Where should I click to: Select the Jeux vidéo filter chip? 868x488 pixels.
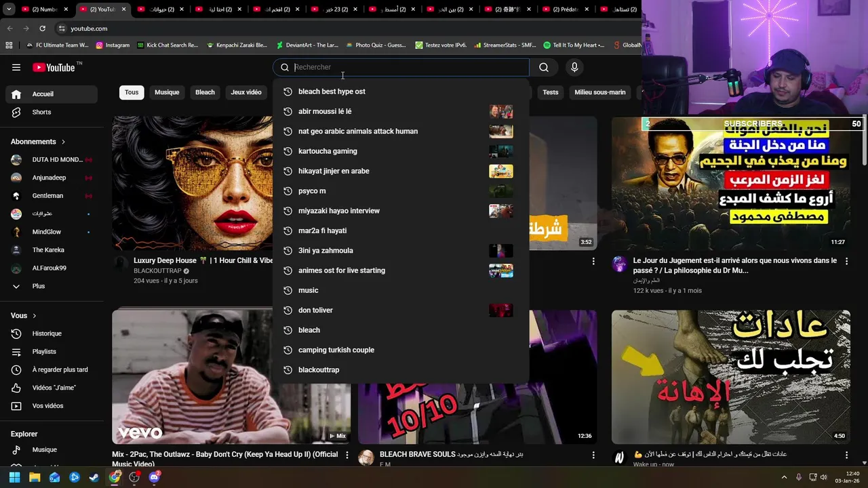point(246,92)
